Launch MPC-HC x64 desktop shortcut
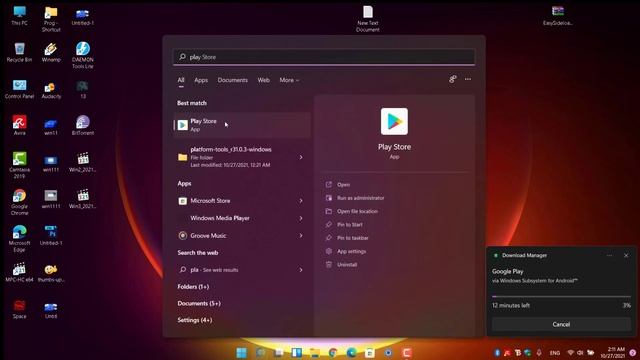640x360 pixels. [20, 272]
